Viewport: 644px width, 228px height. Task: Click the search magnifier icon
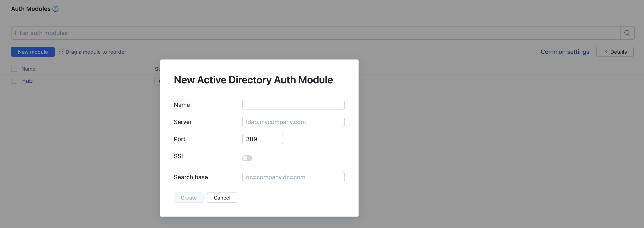click(627, 33)
